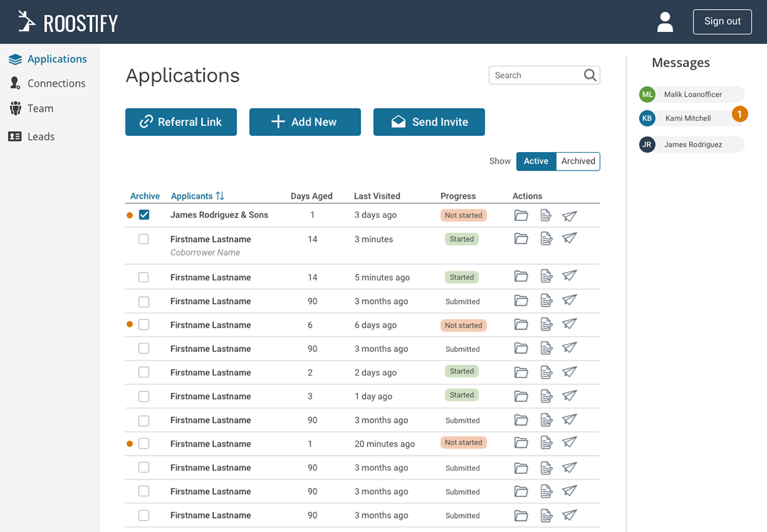Edit document icon in '2 days ago' row

[546, 372]
